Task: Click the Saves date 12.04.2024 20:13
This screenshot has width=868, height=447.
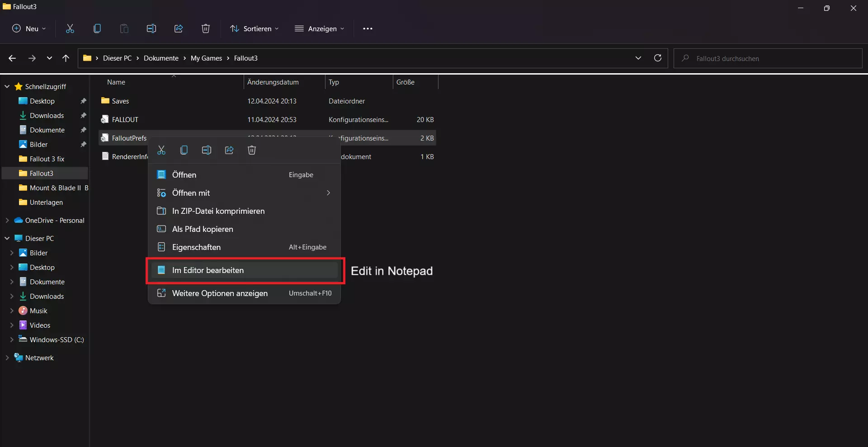Action: [272, 101]
